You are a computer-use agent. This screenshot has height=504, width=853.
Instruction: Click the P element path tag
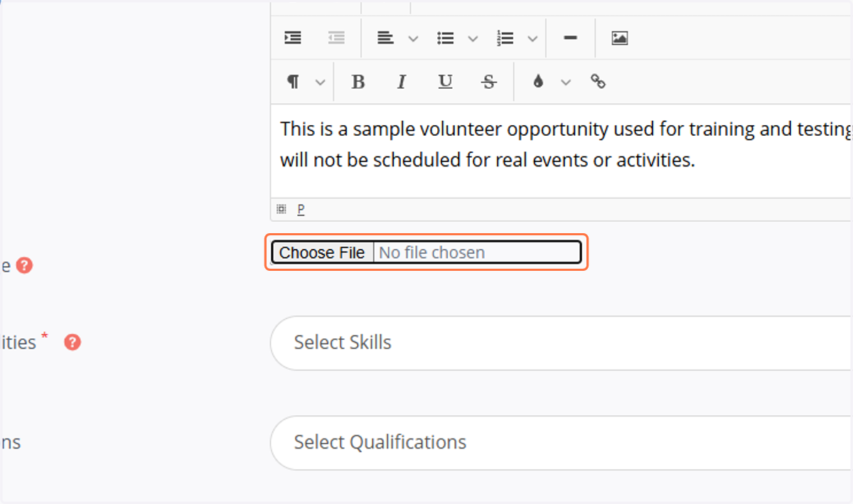tap(301, 209)
